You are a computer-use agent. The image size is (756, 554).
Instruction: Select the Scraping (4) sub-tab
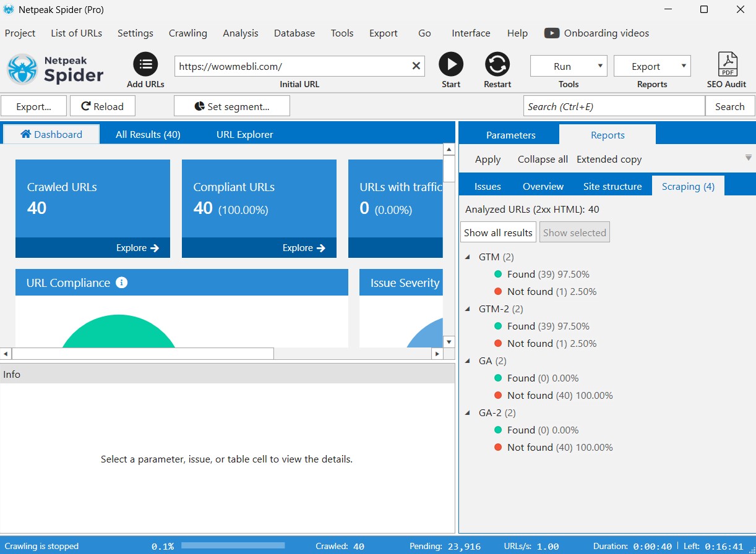click(x=688, y=186)
